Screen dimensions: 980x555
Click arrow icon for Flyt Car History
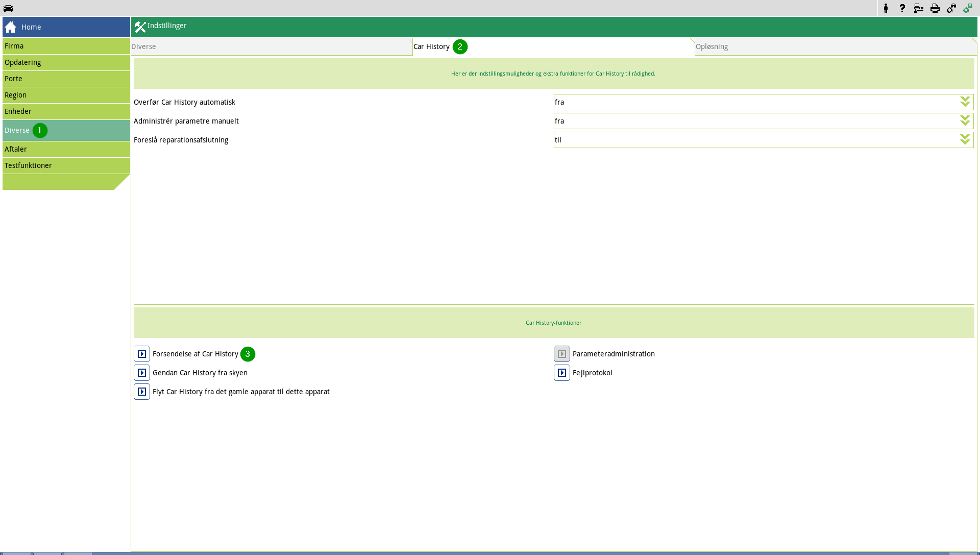click(142, 392)
